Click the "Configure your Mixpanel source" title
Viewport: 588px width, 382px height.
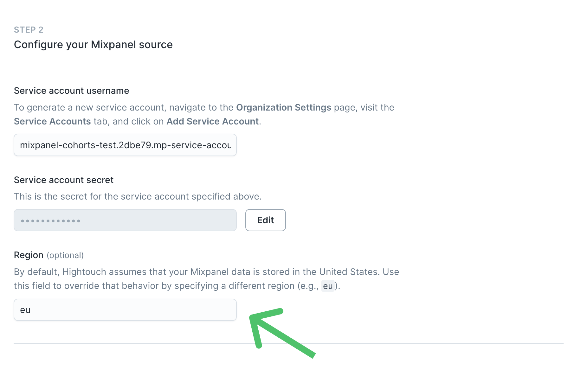pos(93,45)
